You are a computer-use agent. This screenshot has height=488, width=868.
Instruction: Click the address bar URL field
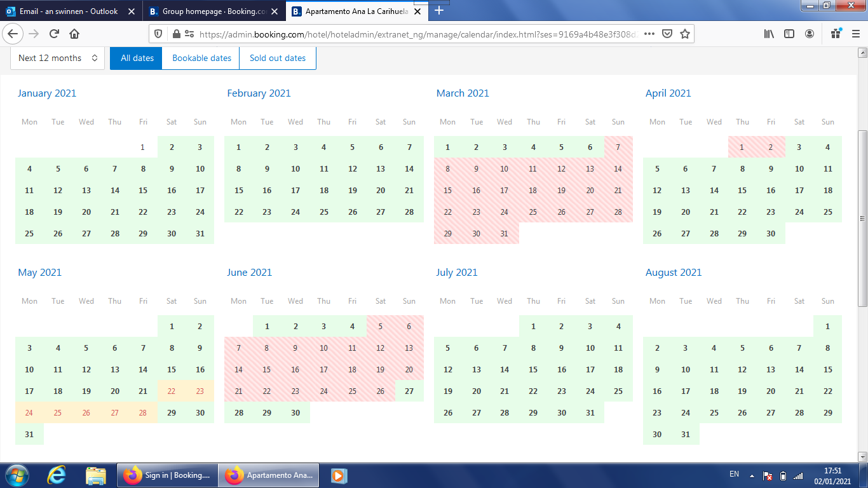click(x=413, y=34)
